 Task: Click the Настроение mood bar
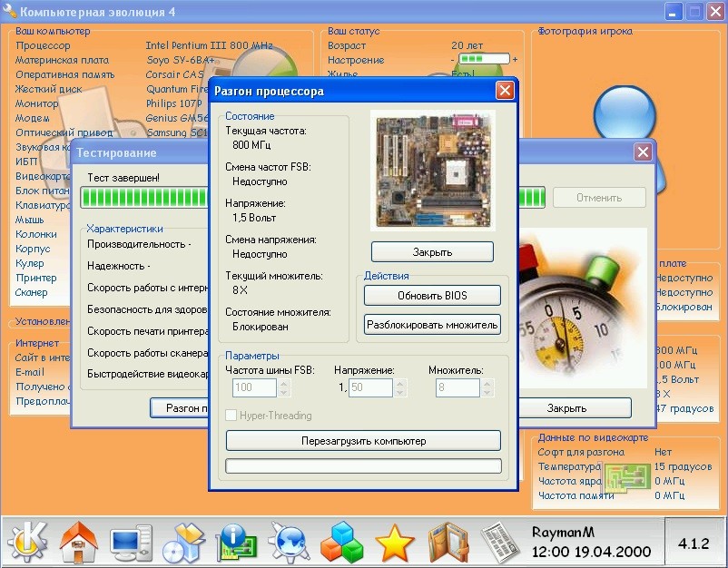[x=484, y=59]
